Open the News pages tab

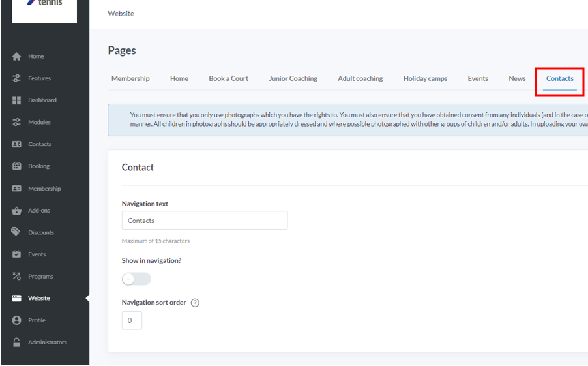pos(517,78)
